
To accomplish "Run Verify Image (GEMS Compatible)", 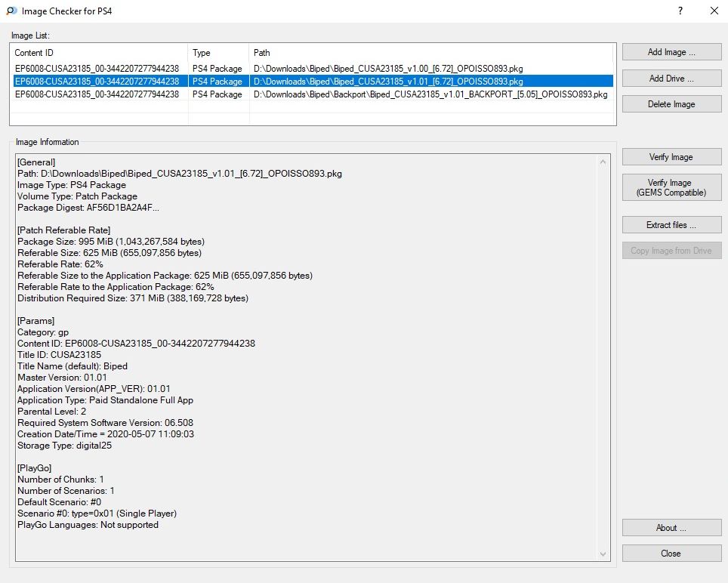I will click(x=671, y=187).
